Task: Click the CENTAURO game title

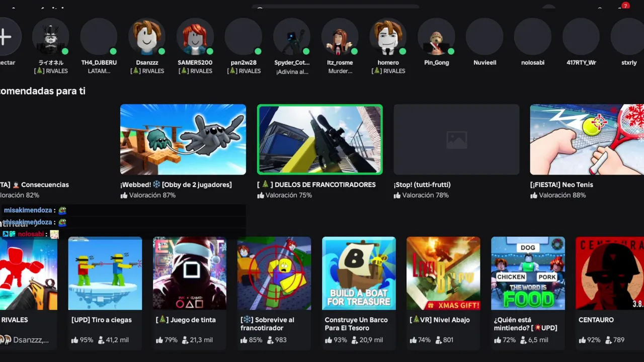Action: [x=596, y=320]
